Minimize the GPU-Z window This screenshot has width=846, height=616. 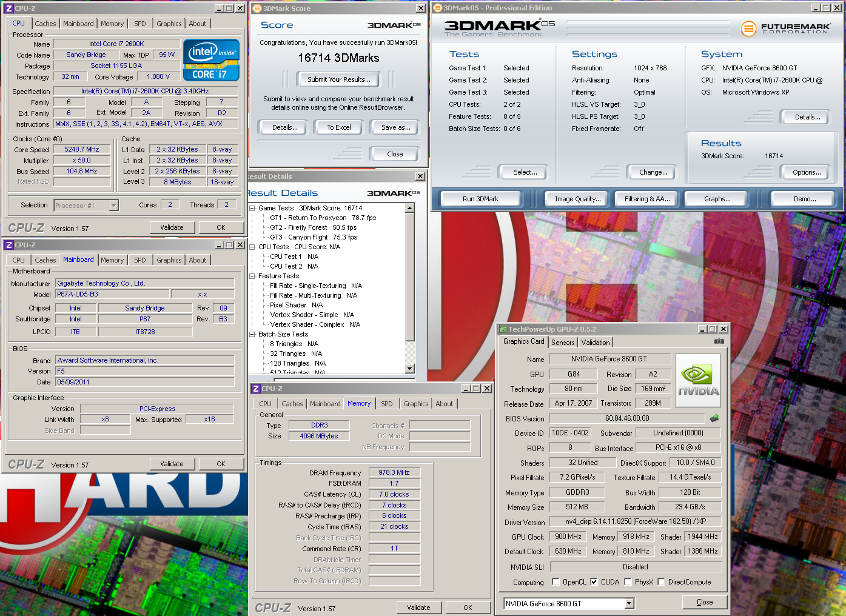tap(702, 329)
